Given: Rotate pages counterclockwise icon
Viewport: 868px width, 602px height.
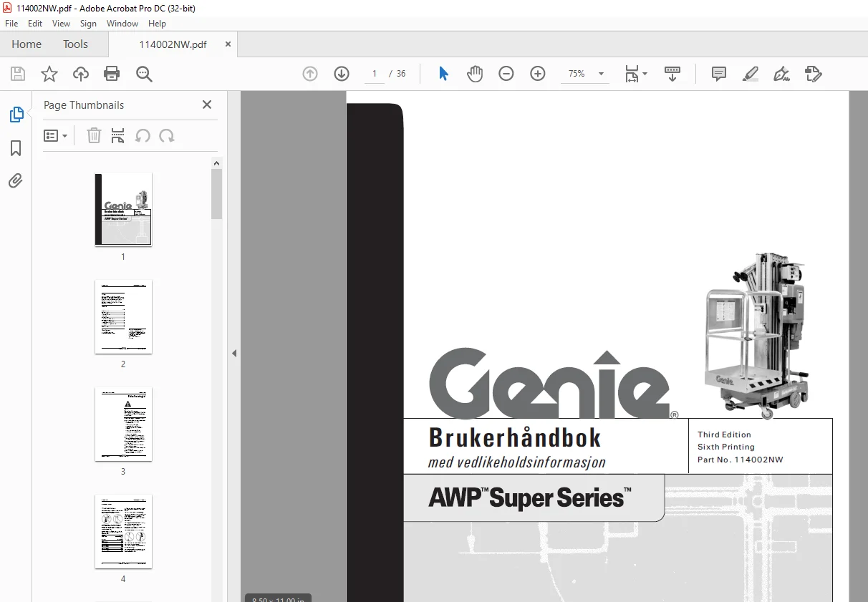Looking at the screenshot, I should click(x=143, y=135).
